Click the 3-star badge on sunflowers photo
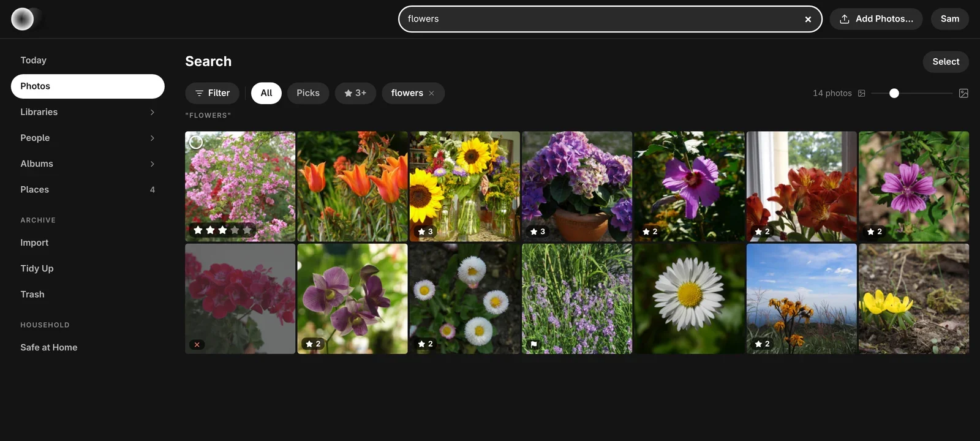The height and width of the screenshot is (441, 980). pos(426,232)
